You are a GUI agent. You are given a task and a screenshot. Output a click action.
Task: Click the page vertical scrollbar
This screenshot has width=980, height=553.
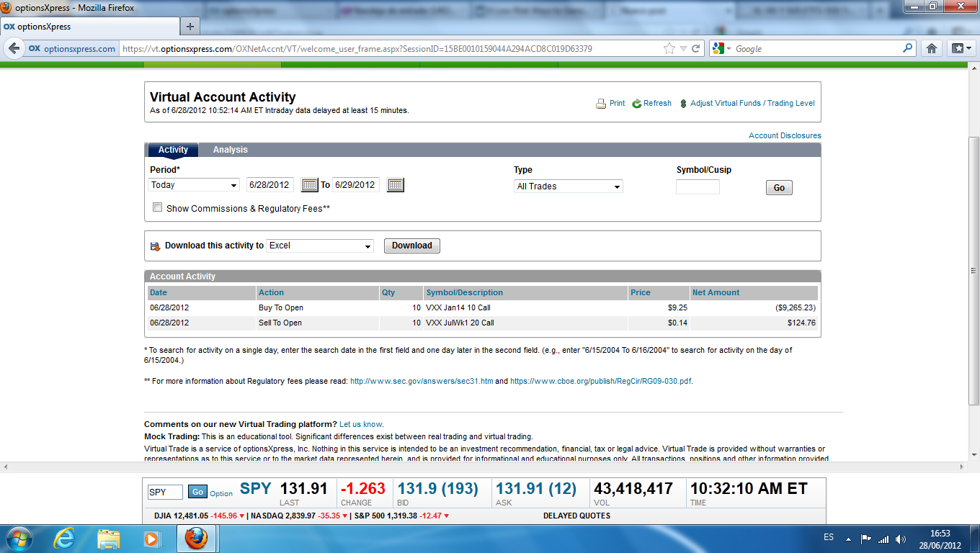coord(974,270)
